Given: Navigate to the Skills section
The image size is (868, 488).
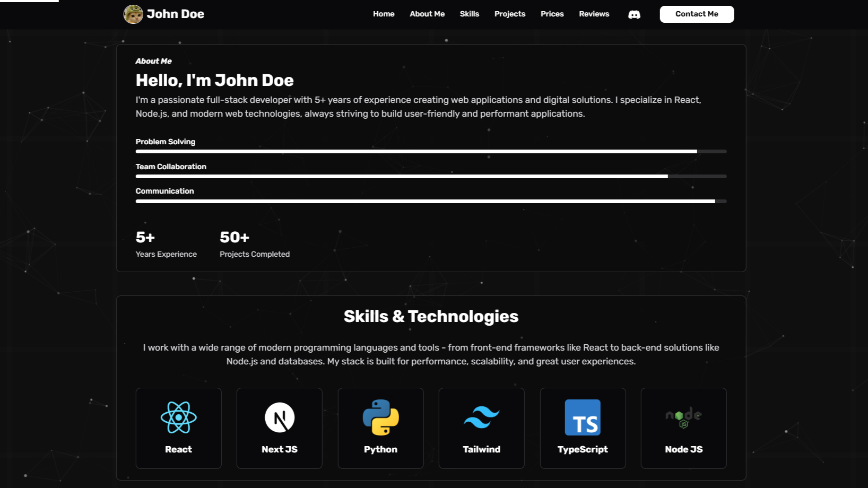Looking at the screenshot, I should point(469,14).
